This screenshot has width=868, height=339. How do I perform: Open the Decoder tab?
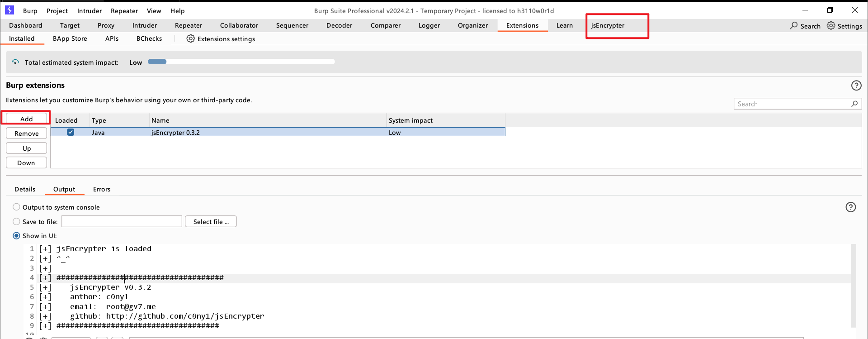(x=339, y=25)
